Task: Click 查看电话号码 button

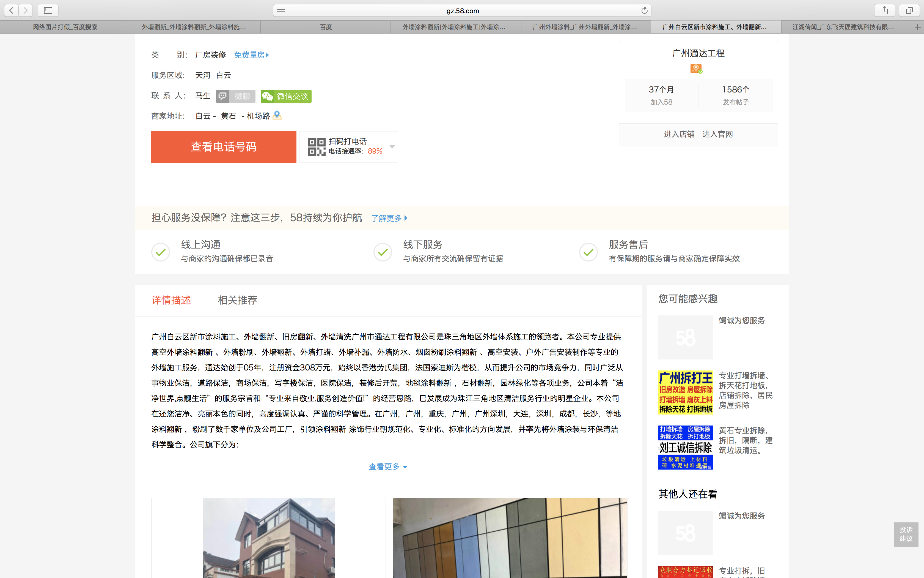Action: [x=224, y=147]
